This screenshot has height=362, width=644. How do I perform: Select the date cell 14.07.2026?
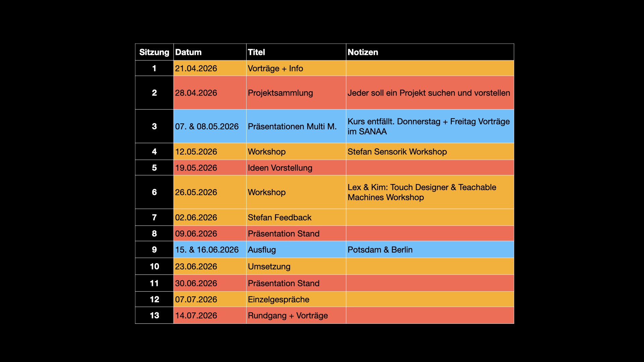pyautogui.click(x=210, y=315)
